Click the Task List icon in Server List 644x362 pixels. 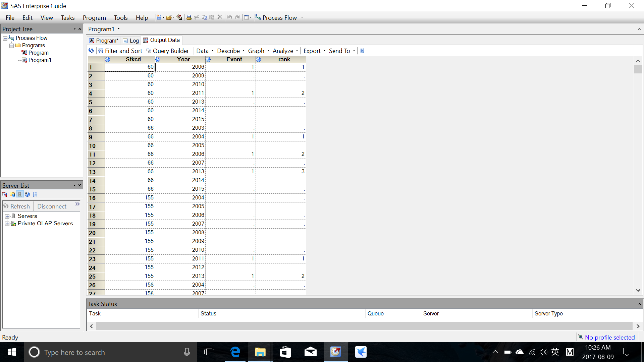click(4, 194)
